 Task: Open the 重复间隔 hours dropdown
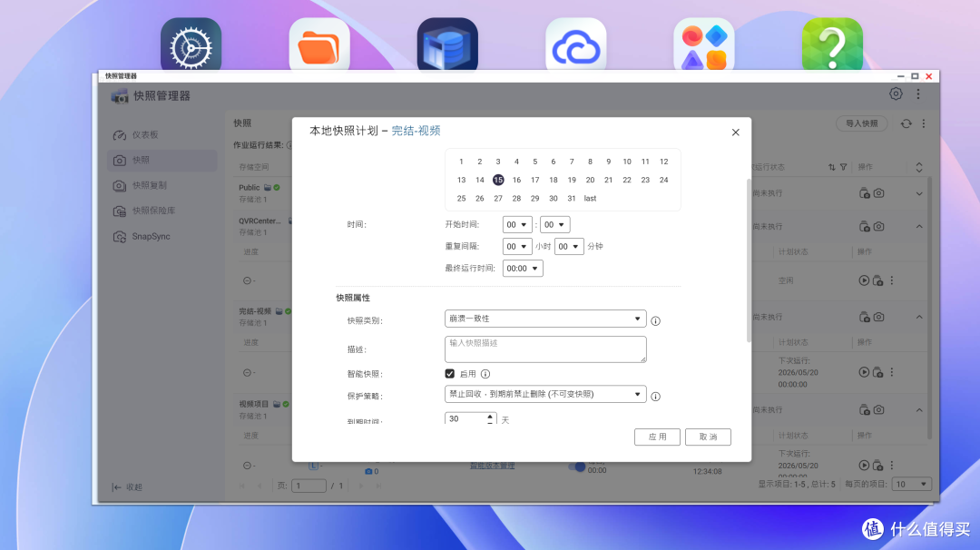pyautogui.click(x=517, y=246)
